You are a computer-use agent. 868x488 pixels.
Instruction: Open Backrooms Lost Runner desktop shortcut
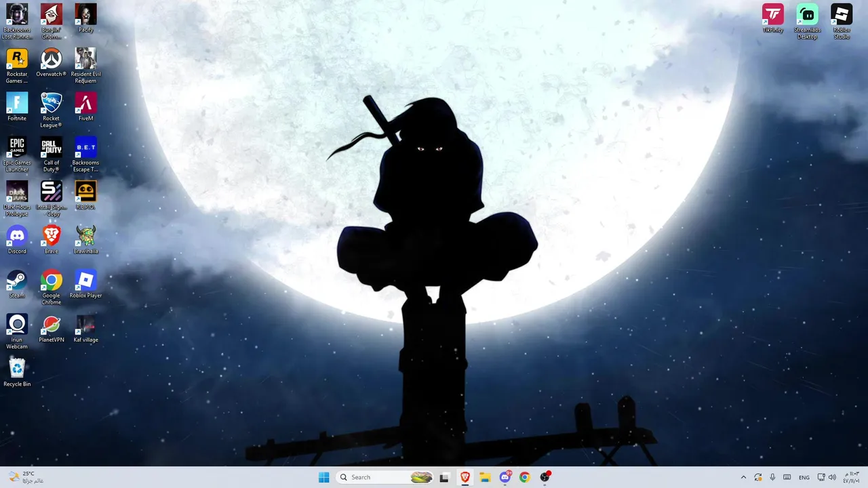pos(17,21)
